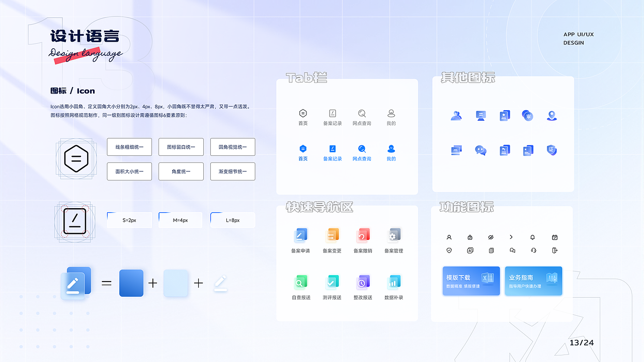Screen dimensions: 644x362
Task: Click the 渐变细节统一 box
Action: click(x=232, y=171)
